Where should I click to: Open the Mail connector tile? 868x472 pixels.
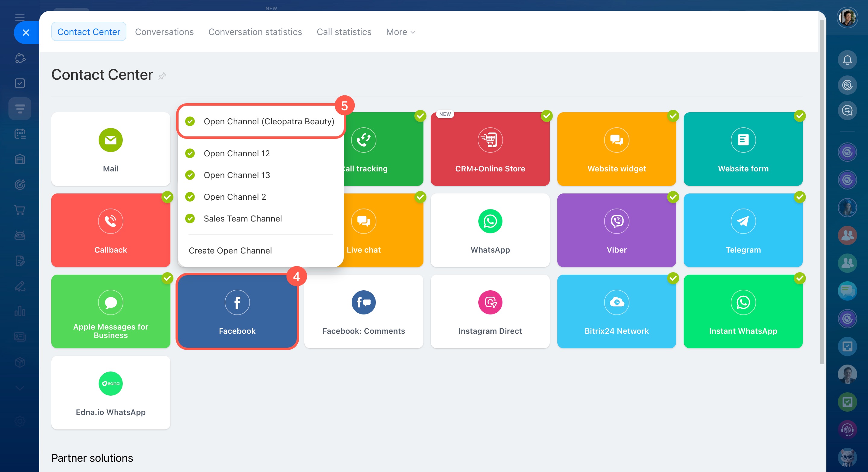click(x=110, y=149)
